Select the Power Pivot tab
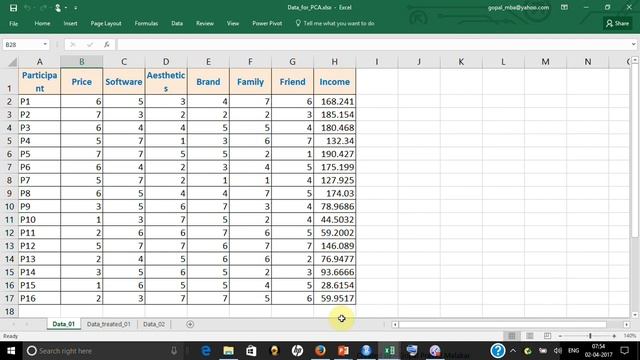The image size is (640, 360). tap(267, 24)
